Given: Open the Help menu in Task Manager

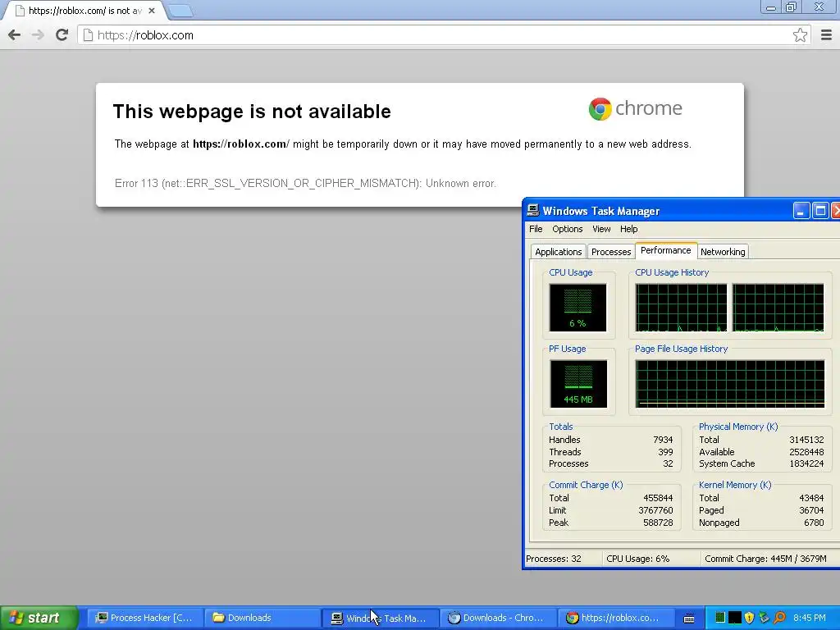Looking at the screenshot, I should click(x=629, y=229).
